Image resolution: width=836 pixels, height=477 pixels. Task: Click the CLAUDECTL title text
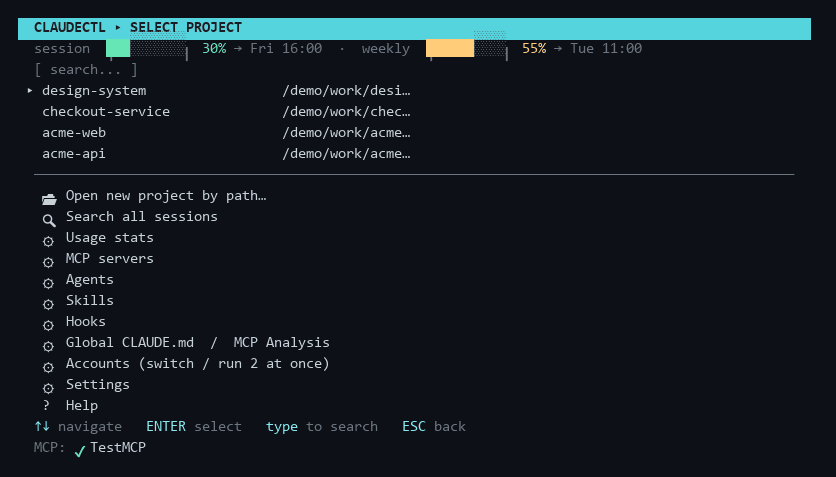[x=70, y=27]
